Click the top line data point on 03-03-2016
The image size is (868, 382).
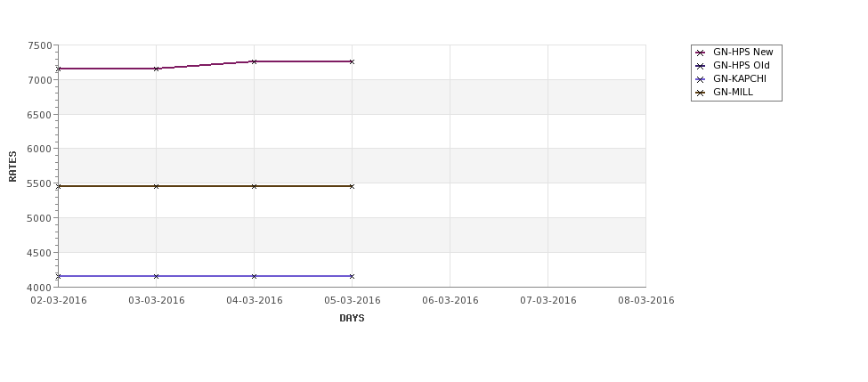click(156, 69)
